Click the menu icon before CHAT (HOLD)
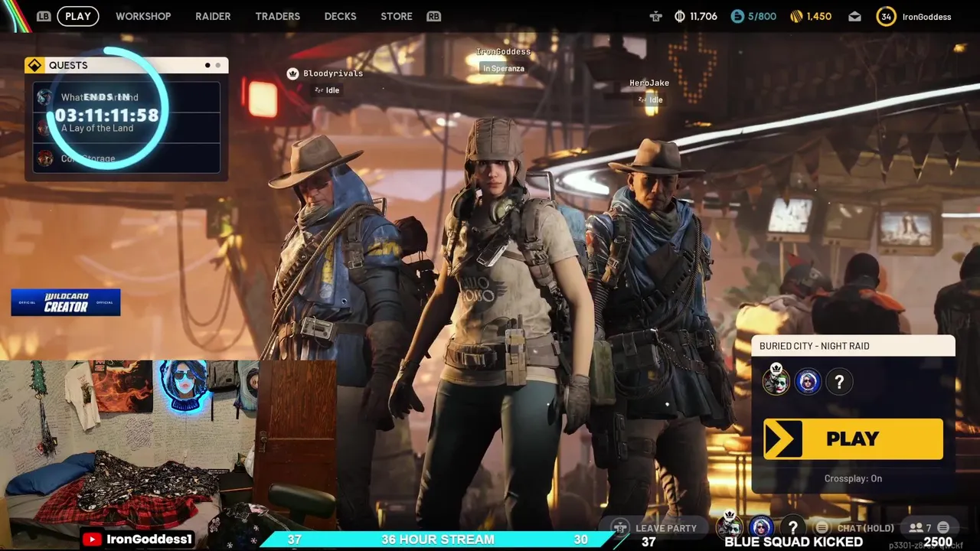The image size is (980, 551). [822, 528]
